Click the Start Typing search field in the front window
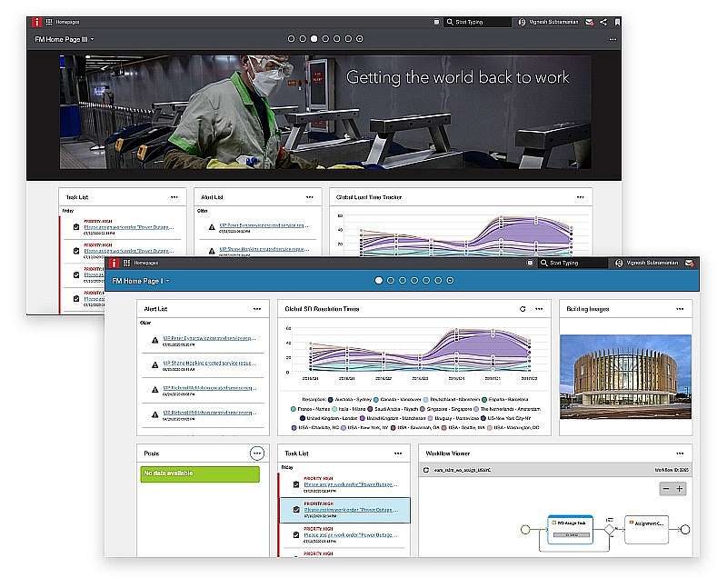This screenshot has height=588, width=727. tap(573, 263)
